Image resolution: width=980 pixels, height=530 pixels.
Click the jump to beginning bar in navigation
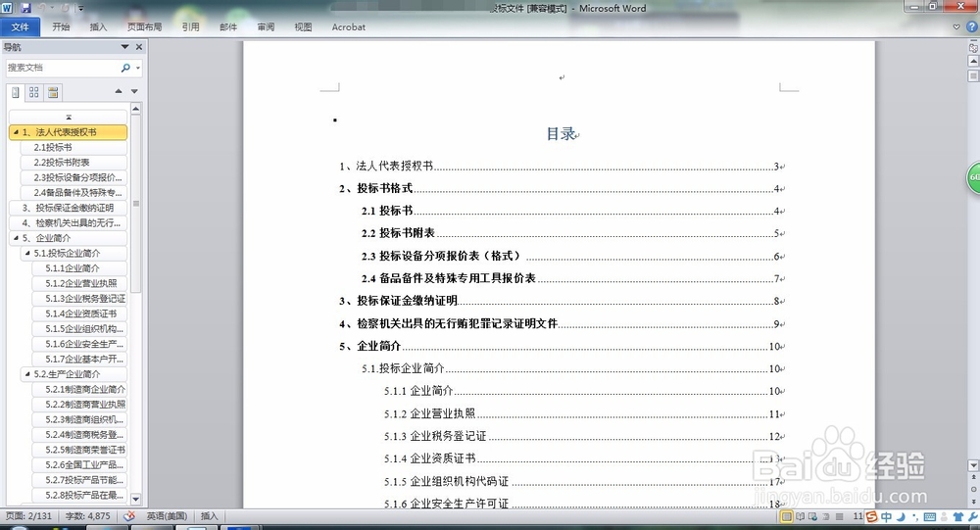(69, 117)
